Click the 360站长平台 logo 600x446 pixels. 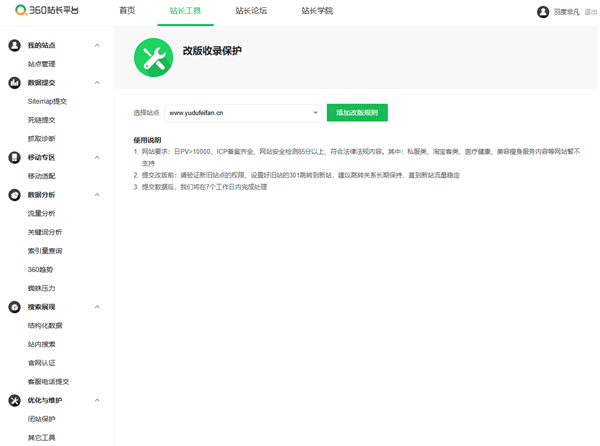pos(47,10)
